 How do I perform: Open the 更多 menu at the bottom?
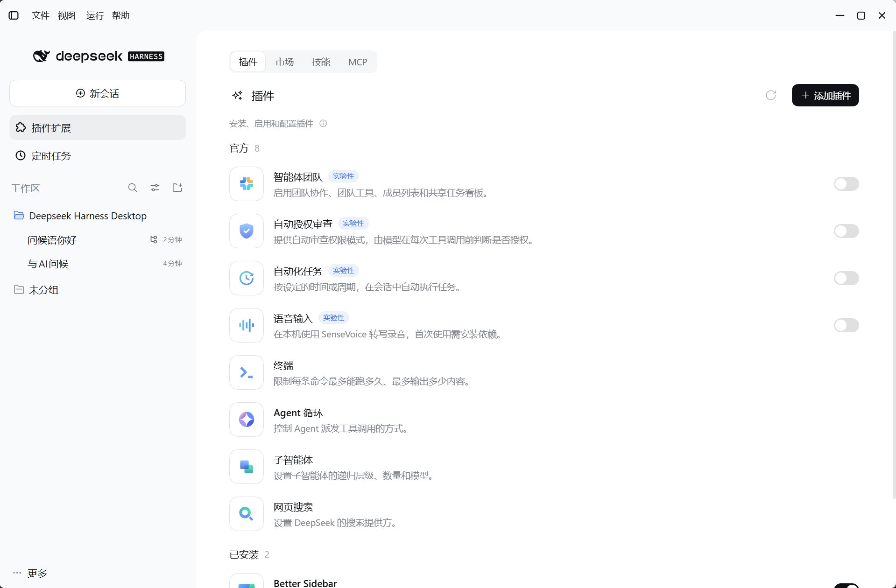tap(30, 573)
